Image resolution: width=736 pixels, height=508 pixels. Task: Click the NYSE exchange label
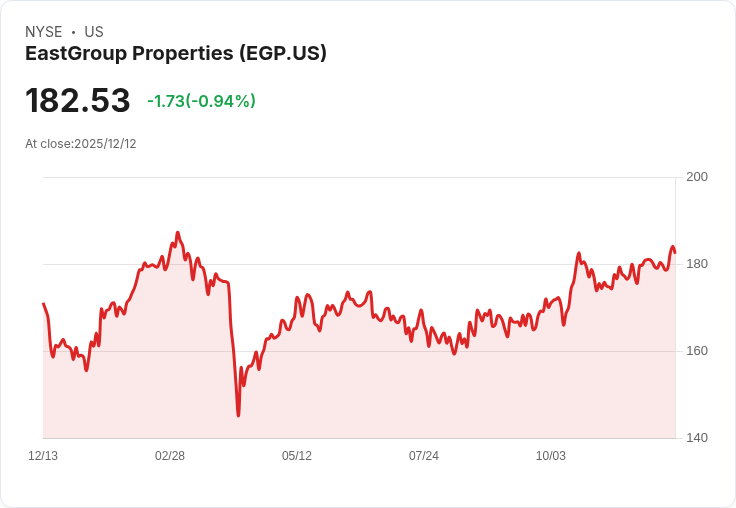click(x=44, y=32)
